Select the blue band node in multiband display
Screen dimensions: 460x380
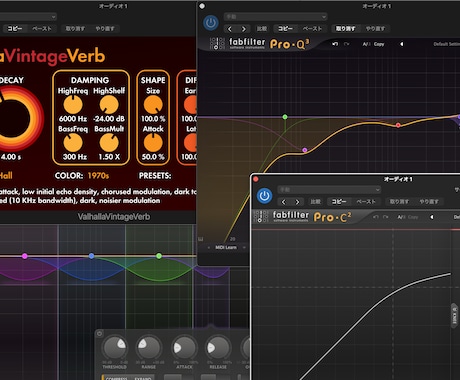click(92, 256)
